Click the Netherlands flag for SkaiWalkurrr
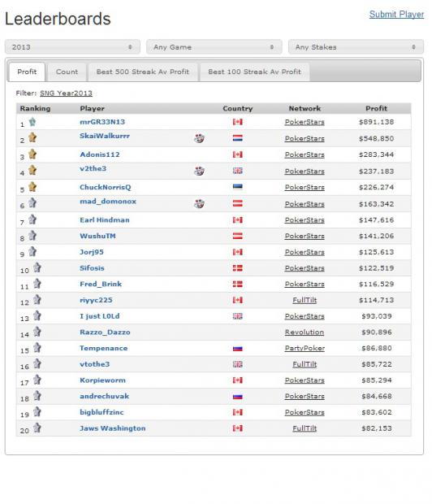This screenshot has width=432, height=504. pos(238,138)
